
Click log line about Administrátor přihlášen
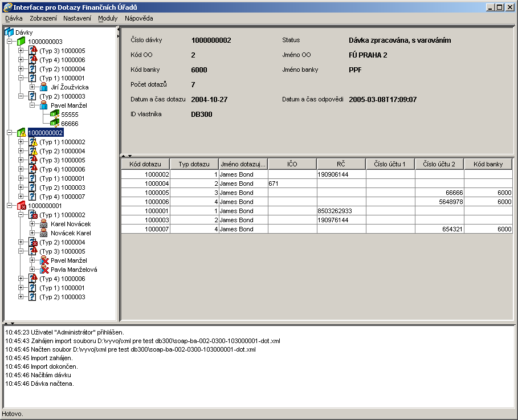coord(65,332)
